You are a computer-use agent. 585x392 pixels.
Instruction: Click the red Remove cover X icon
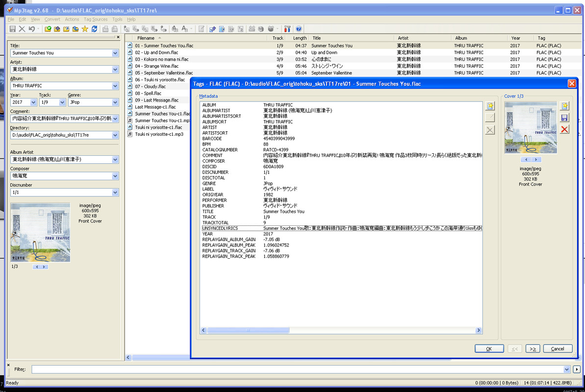565,130
